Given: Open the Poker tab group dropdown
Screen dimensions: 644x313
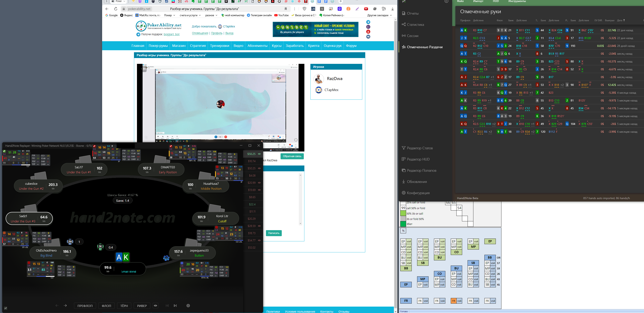Looking at the screenshot, I should [118, 1].
